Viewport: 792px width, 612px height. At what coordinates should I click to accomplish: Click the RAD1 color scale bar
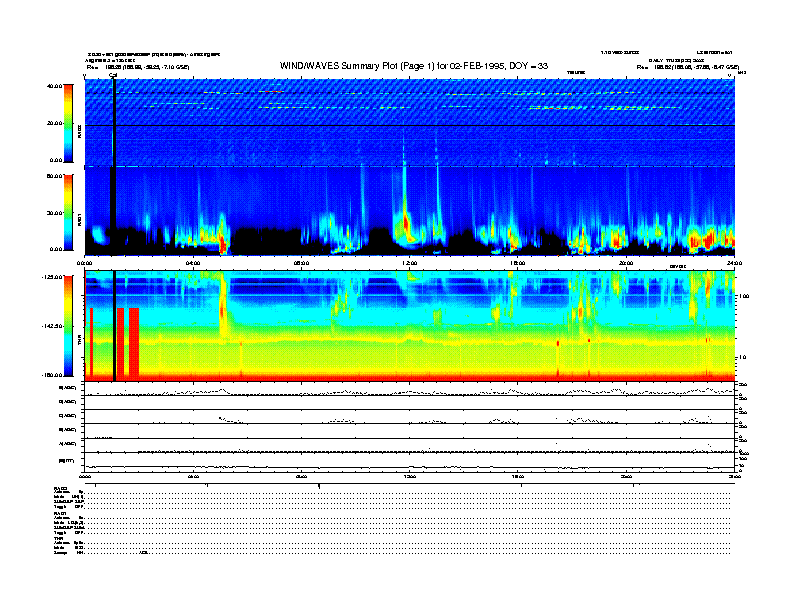[x=69, y=212]
